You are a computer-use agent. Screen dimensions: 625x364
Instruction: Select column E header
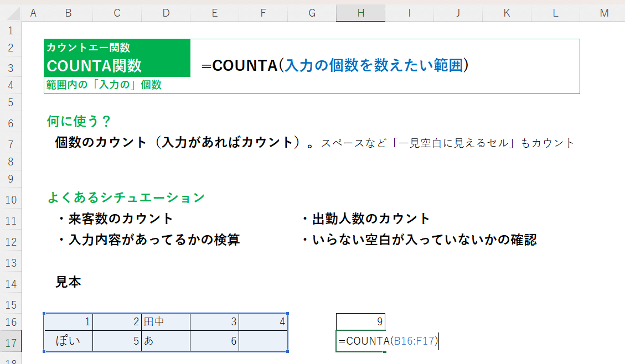click(214, 13)
